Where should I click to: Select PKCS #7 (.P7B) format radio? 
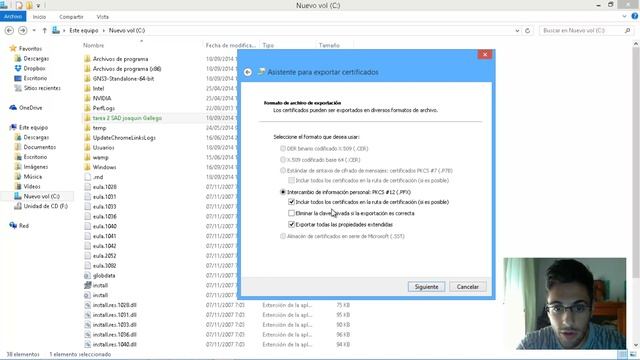[x=283, y=171]
